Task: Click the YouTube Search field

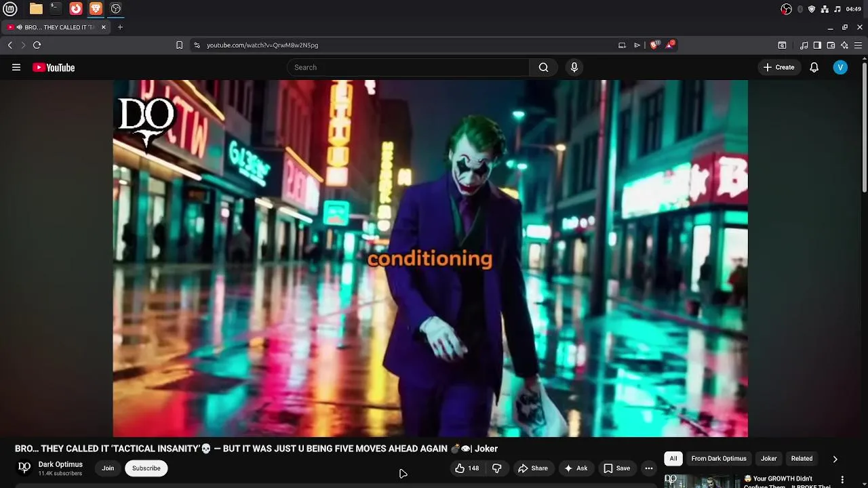Action: click(408, 67)
